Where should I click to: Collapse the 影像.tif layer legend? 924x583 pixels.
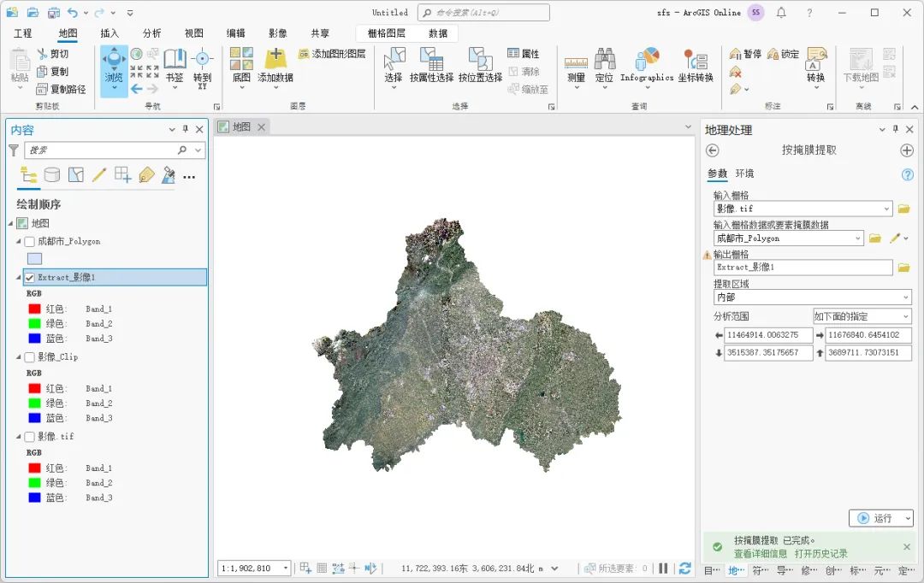click(x=18, y=436)
